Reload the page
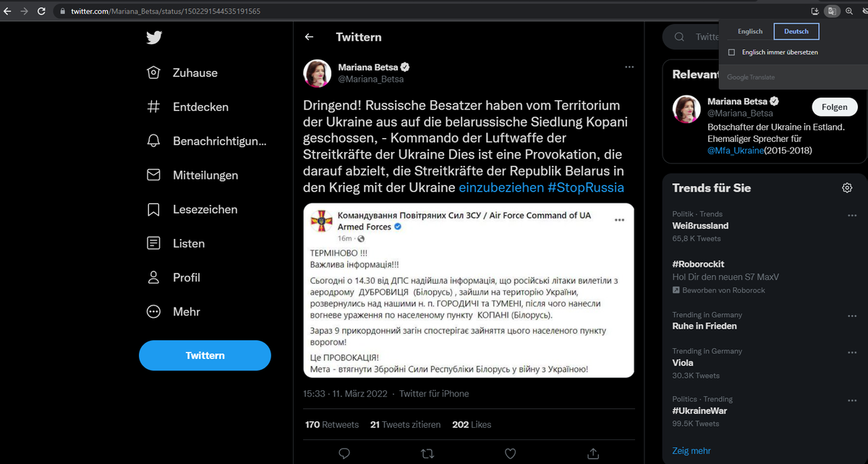868x464 pixels. click(41, 11)
